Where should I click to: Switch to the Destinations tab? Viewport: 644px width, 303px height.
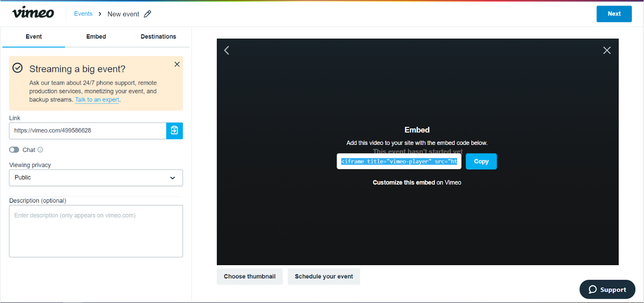coord(158,37)
